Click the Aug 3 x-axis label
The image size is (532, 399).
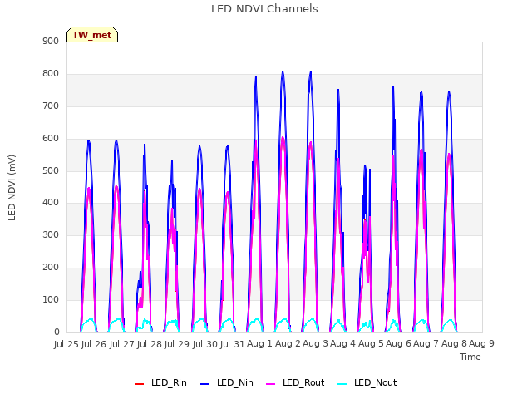point(315,344)
